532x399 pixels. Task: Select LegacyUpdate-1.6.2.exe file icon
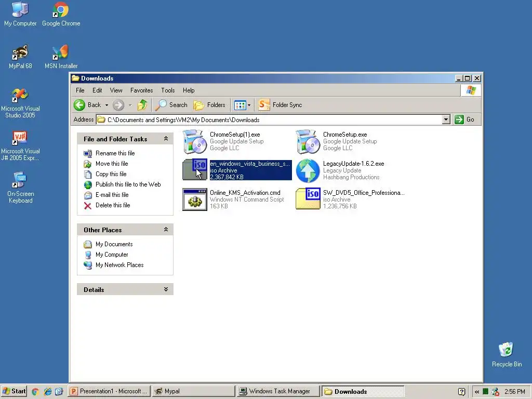(x=308, y=170)
